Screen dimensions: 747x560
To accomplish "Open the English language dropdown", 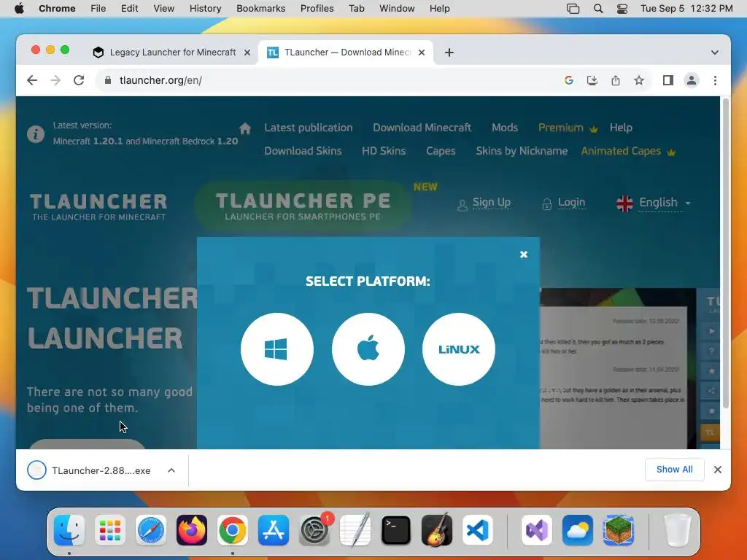I will tap(654, 203).
